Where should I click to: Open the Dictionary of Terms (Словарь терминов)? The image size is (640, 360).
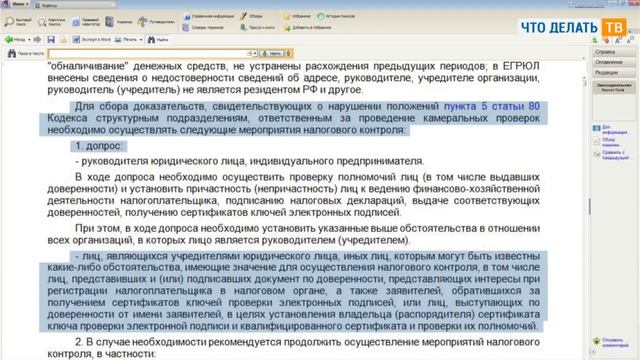pos(203,27)
